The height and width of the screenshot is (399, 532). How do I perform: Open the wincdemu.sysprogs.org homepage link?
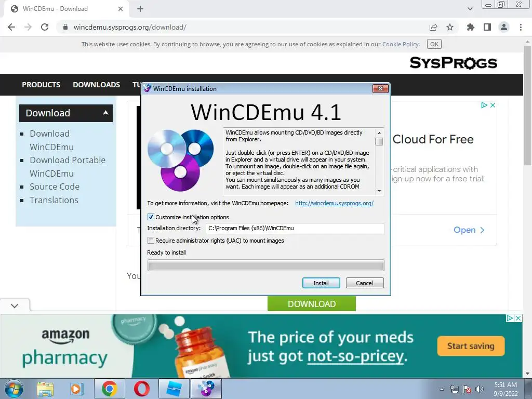pos(334,203)
